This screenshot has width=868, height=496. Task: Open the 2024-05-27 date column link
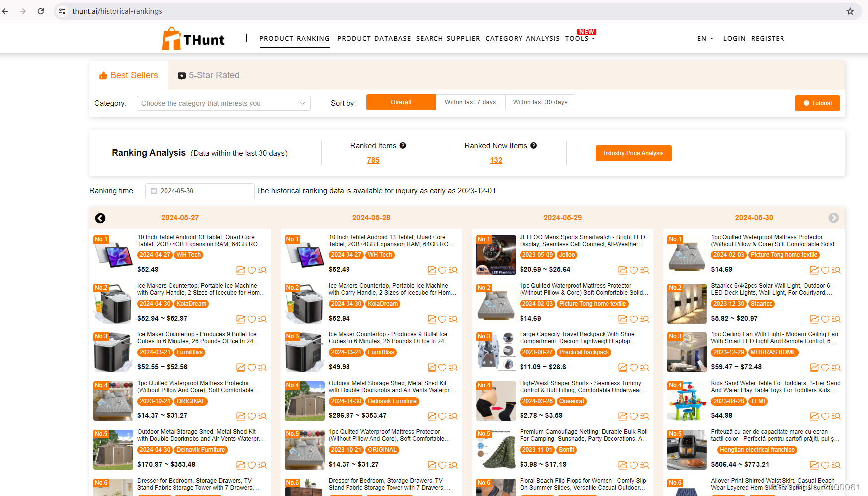(180, 218)
